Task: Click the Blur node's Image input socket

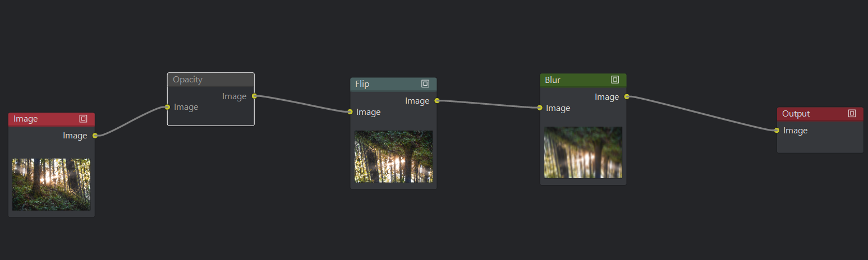Action: 540,108
